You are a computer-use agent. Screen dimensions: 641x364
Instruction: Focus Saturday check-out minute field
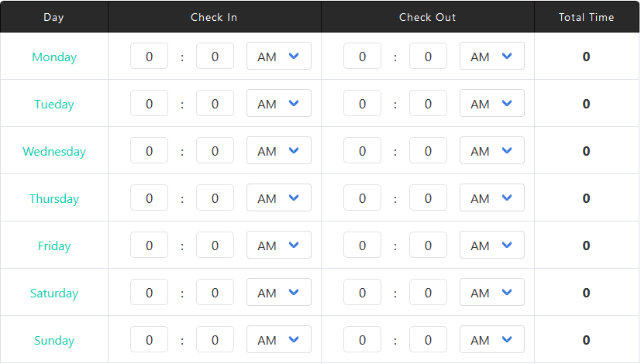click(428, 292)
